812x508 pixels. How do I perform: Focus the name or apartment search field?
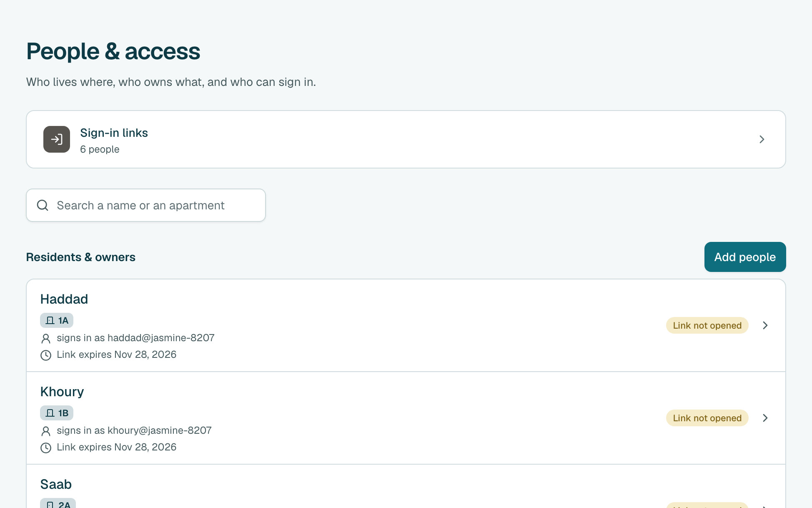pos(146,205)
